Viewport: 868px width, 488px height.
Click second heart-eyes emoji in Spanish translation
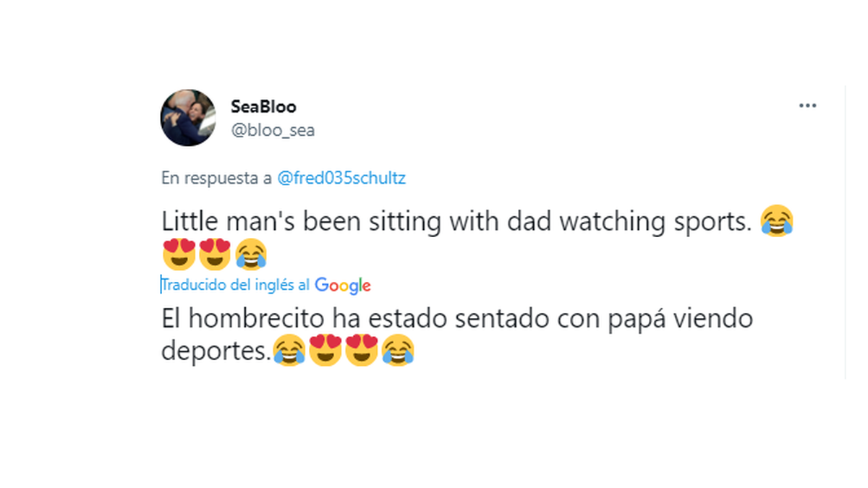(361, 351)
